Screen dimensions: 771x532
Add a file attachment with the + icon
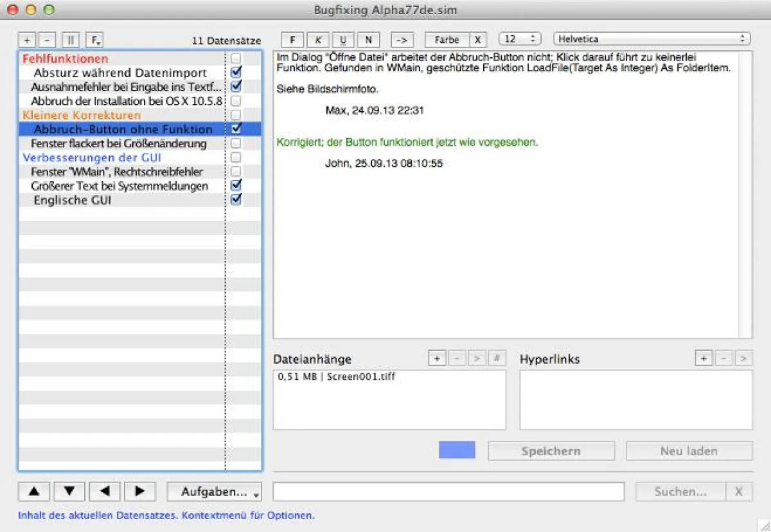point(437,358)
